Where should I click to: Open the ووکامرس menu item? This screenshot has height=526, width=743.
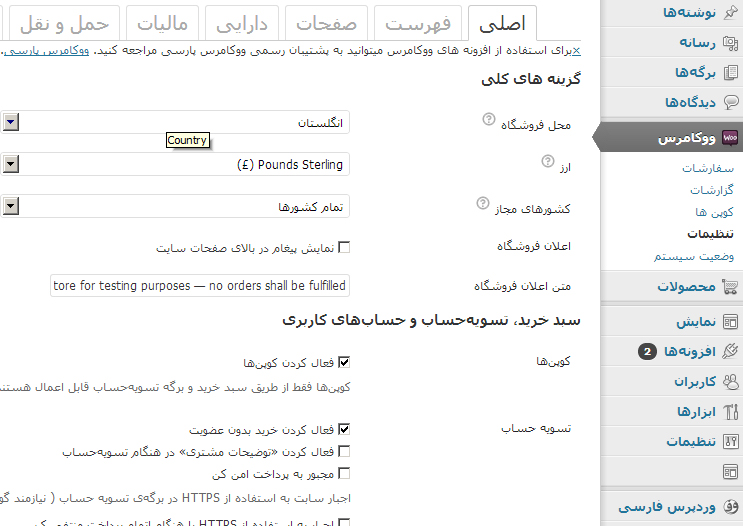687,138
